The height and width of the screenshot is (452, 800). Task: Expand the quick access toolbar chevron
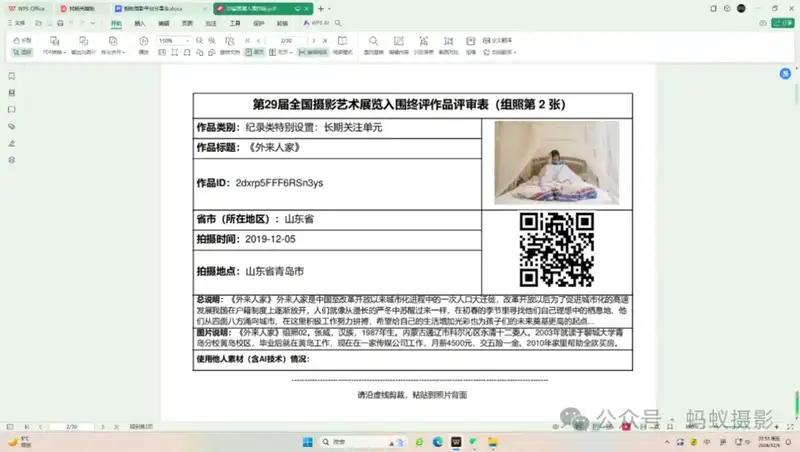(93, 23)
